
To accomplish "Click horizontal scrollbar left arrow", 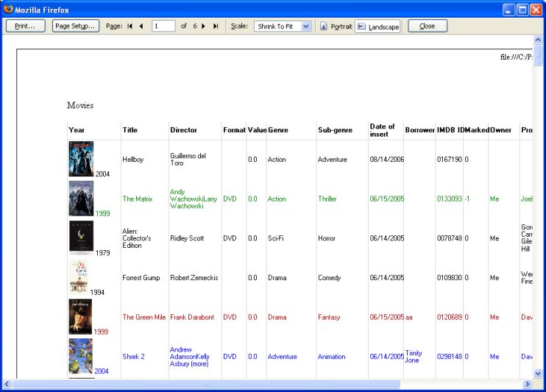I will click(7, 384).
